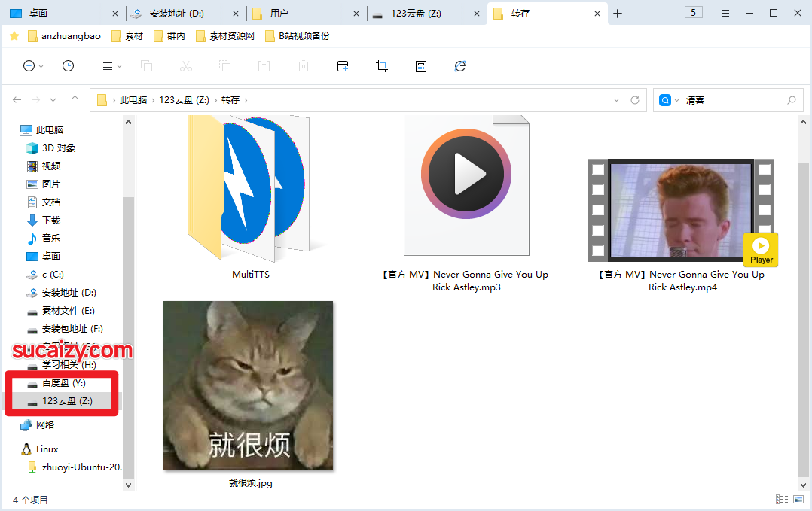
Task: Click the rename icon in the toolbar
Action: pos(264,66)
